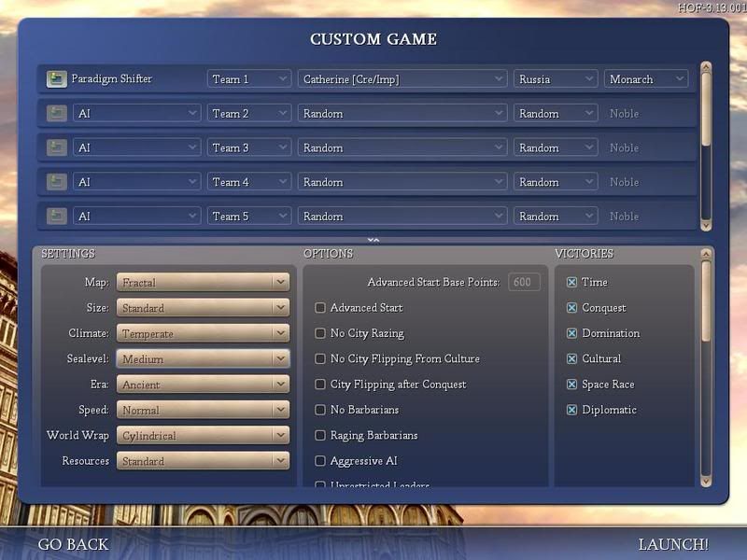The image size is (747, 560).
Task: Open the civilization dropdown in Team 5 row
Action: pyautogui.click(x=556, y=217)
